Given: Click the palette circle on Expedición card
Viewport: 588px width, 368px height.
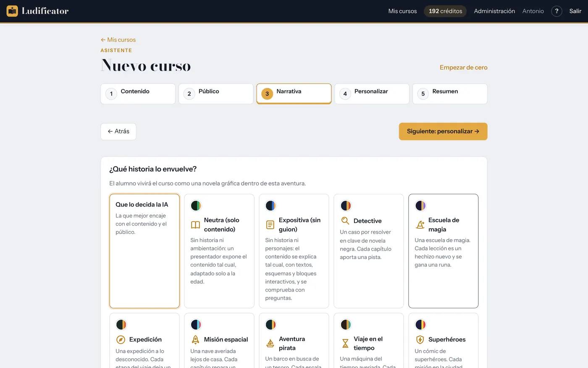Looking at the screenshot, I should tap(121, 325).
